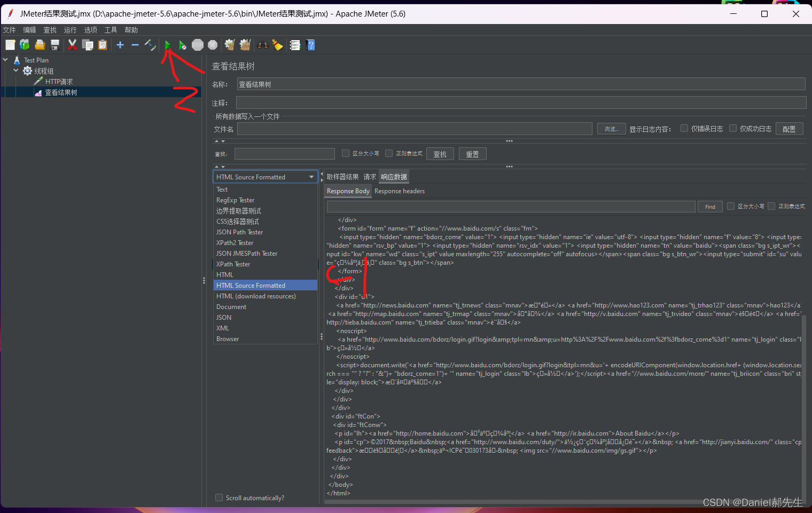Select the Test Plan node
This screenshot has width=812, height=513.
pyautogui.click(x=36, y=60)
